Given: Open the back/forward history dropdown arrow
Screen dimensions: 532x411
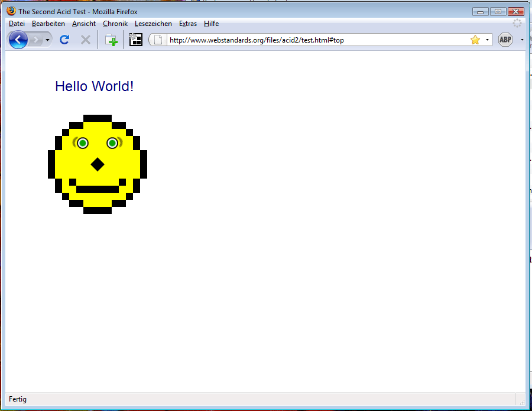Looking at the screenshot, I should pyautogui.click(x=47, y=40).
